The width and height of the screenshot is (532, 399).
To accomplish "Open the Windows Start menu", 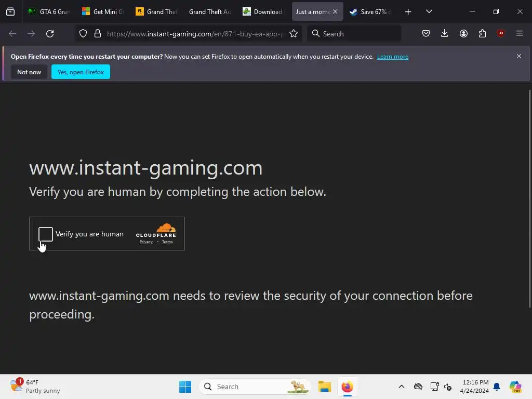I will point(185,387).
